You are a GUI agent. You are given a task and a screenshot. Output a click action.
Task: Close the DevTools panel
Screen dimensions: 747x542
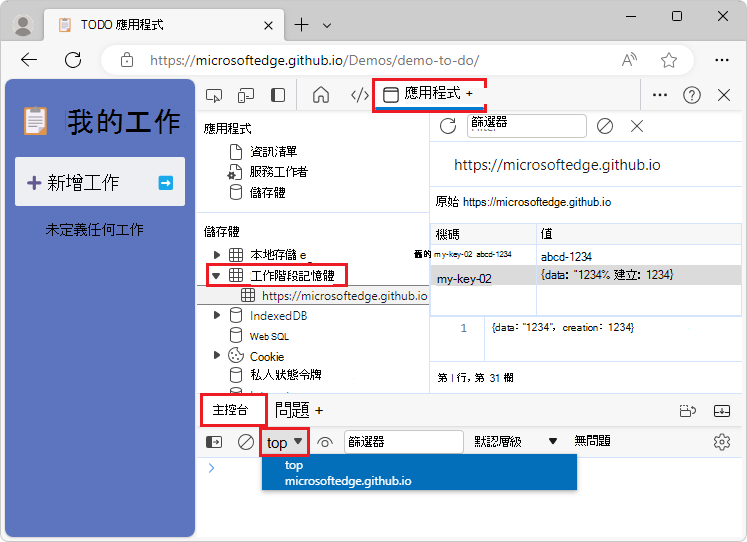click(724, 95)
